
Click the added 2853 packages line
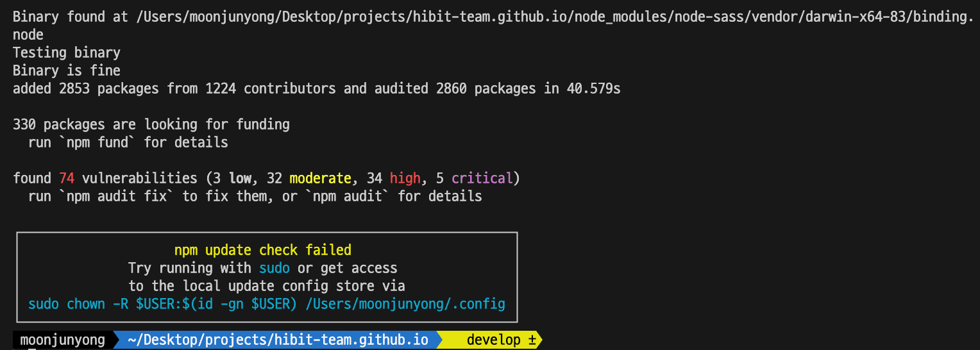[317, 88]
